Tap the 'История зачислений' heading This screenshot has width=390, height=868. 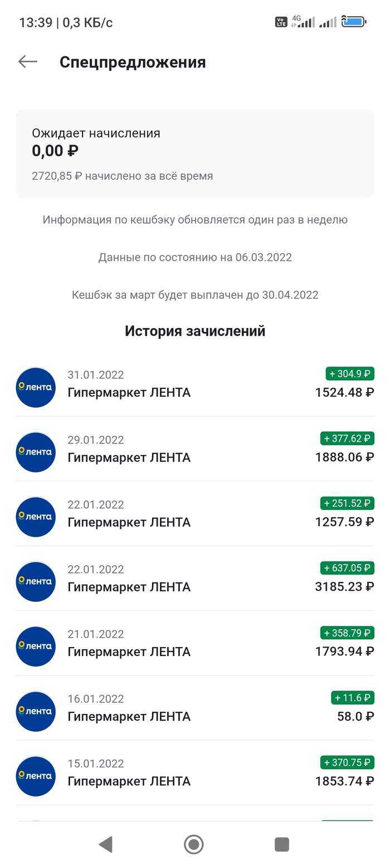pyautogui.click(x=195, y=331)
